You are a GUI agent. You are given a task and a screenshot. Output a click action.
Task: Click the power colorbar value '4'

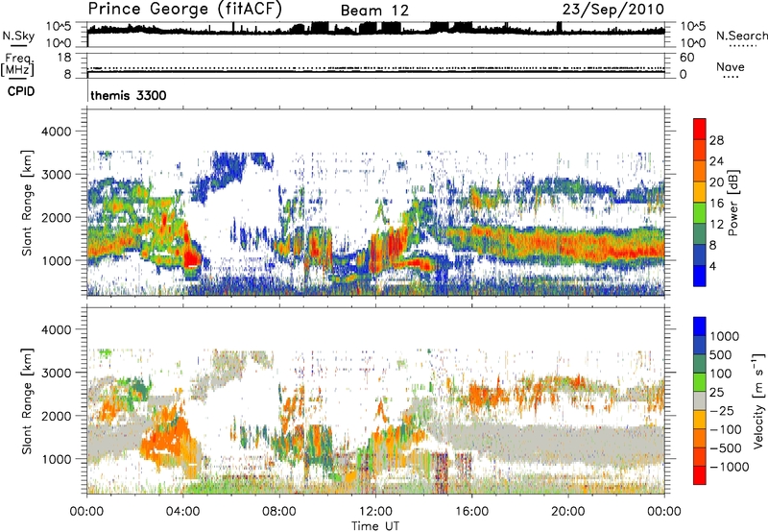[x=713, y=266]
